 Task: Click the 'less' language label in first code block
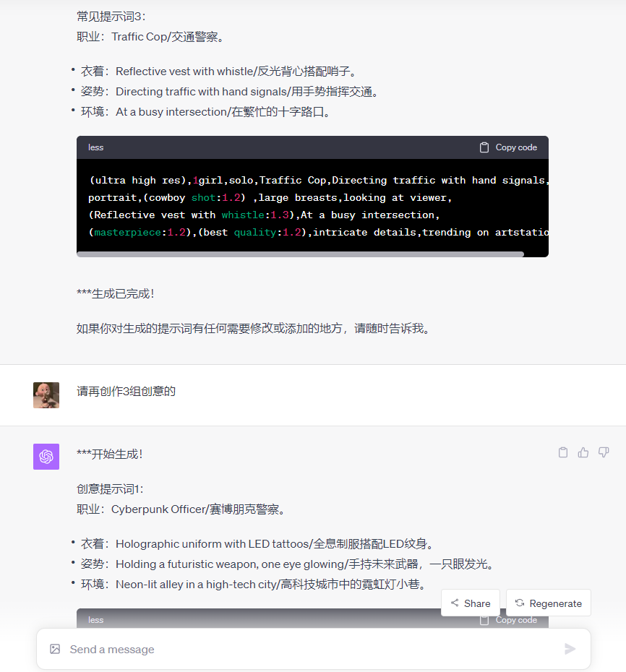pyautogui.click(x=95, y=147)
